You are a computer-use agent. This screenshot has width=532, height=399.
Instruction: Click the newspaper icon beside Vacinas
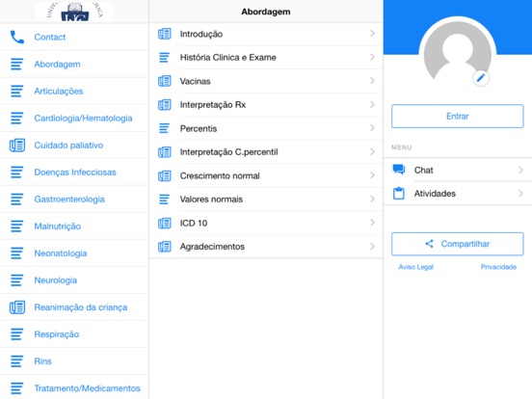pos(165,81)
